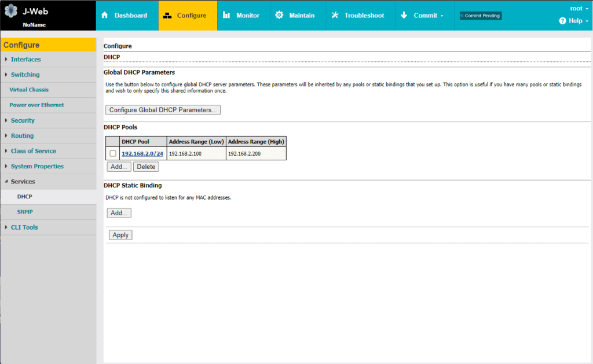Click the Monitor bar chart icon
The image size is (593, 364).
tap(226, 15)
